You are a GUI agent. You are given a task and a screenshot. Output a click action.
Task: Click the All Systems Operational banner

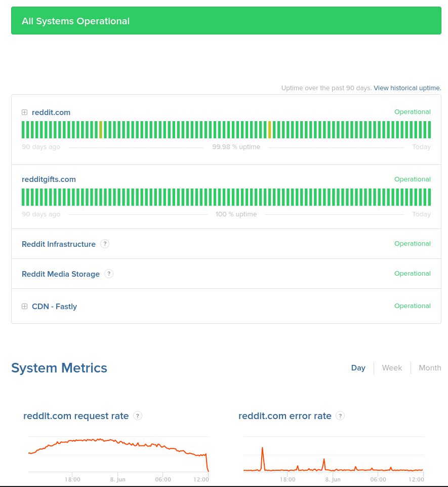[x=226, y=21]
